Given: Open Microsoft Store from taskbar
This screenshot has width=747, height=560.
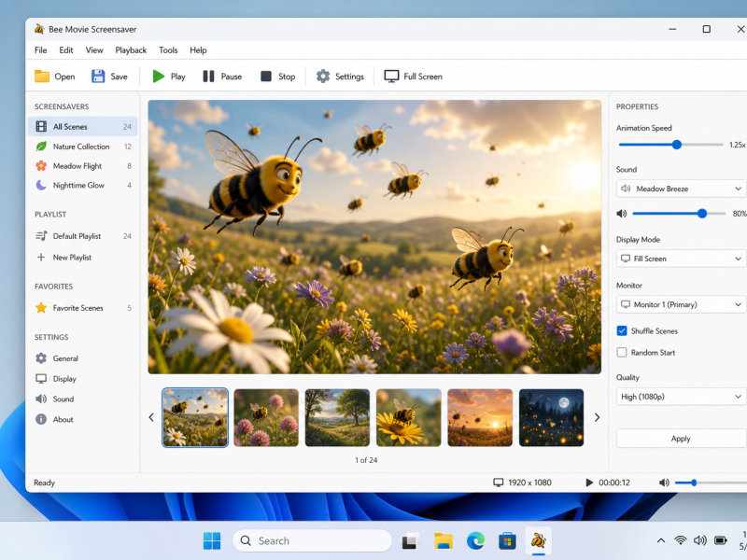Looking at the screenshot, I should click(x=507, y=541).
